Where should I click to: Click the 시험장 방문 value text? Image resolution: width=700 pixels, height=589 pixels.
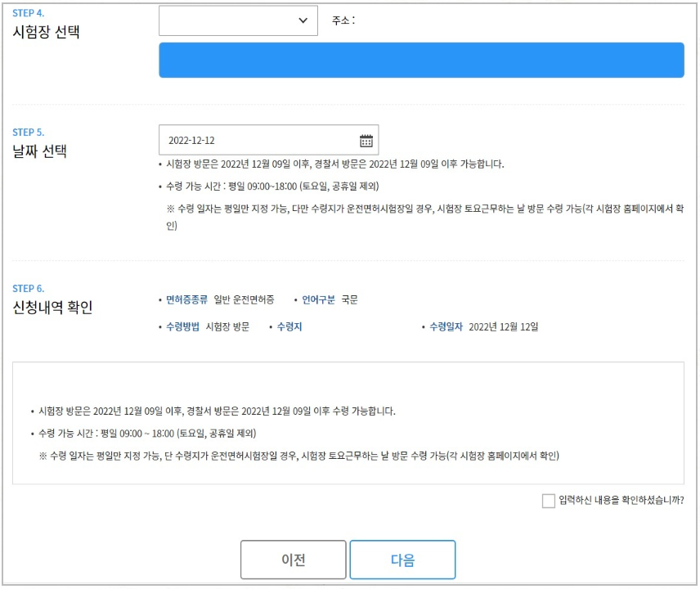click(227, 327)
